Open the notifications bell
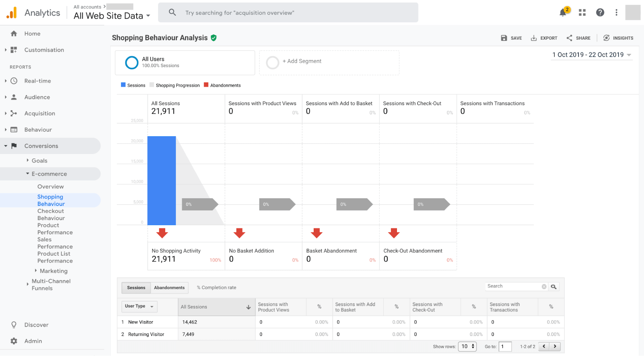This screenshot has width=644, height=356. (x=563, y=13)
